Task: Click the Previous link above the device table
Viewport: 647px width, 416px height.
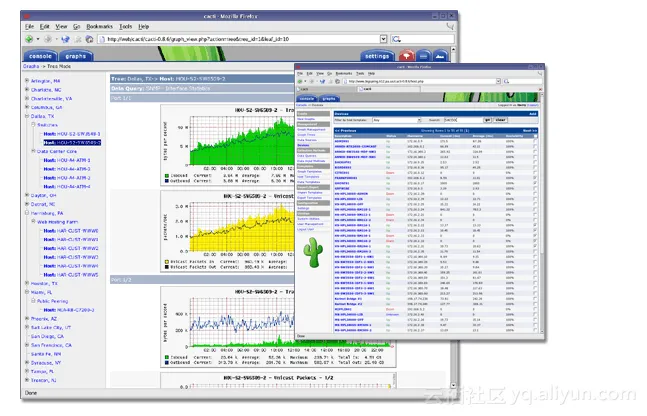Action: (345, 130)
